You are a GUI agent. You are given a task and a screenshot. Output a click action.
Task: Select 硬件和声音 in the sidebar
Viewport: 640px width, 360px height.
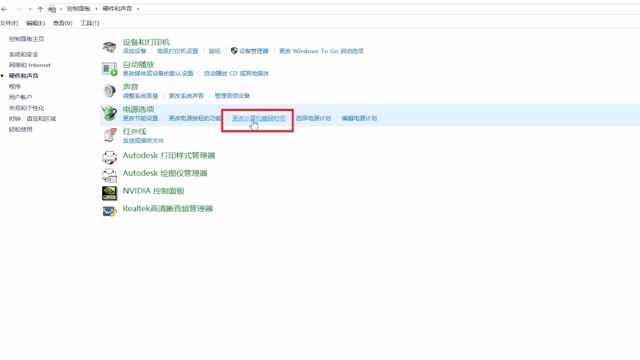24,76
